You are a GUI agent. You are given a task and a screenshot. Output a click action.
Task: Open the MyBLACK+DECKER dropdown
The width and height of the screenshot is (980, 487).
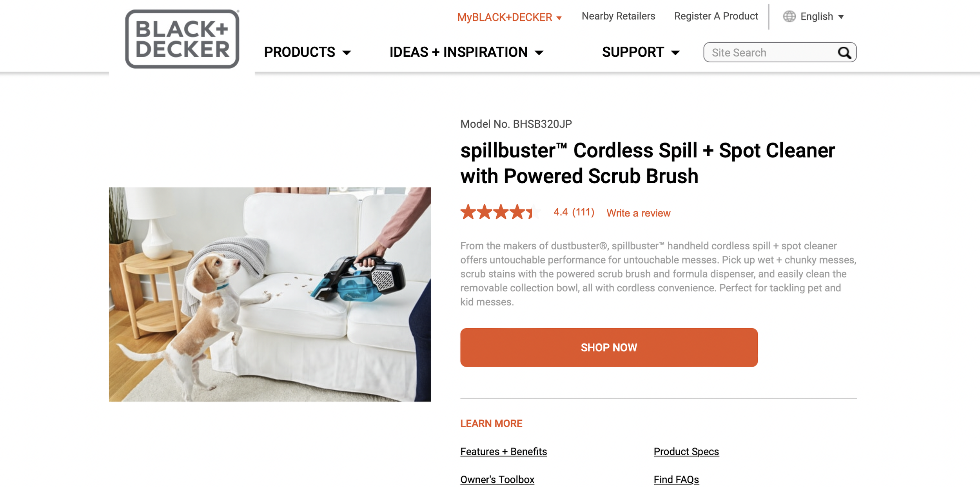[x=509, y=17]
